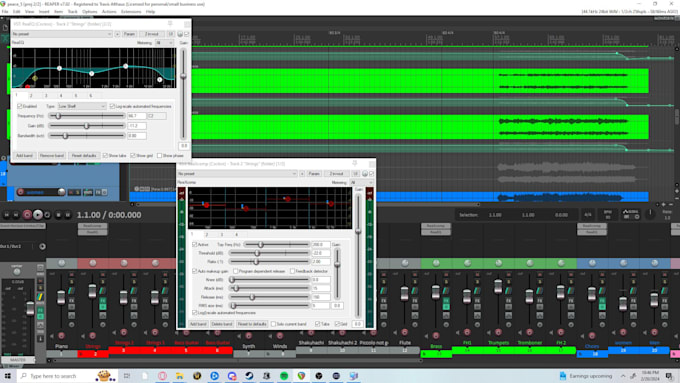The image size is (680, 383).
Task: Click ReaEQ Frequency slider
Action: pyautogui.click(x=87, y=116)
